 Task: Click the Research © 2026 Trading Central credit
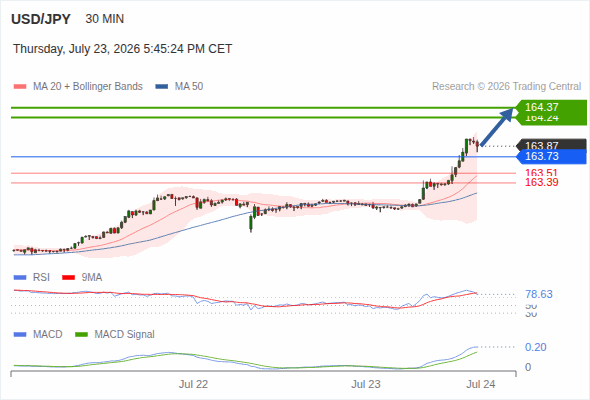[506, 87]
